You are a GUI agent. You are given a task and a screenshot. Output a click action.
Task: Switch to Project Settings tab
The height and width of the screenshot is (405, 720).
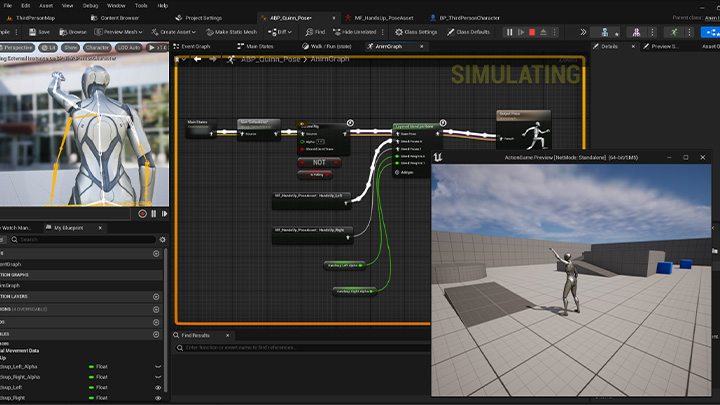coord(199,18)
